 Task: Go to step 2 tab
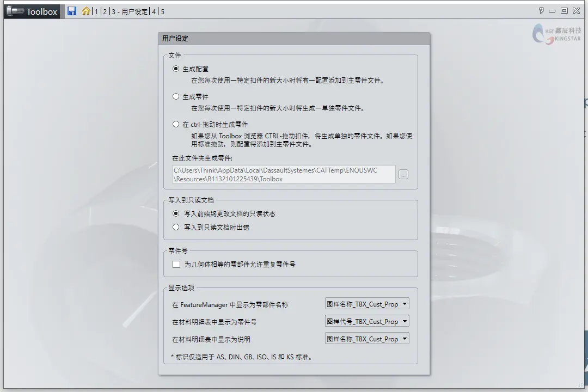[x=105, y=11]
